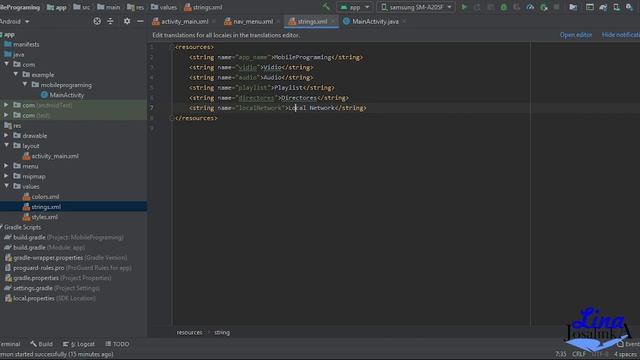Image resolution: width=640 pixels, height=360 pixels.
Task: Click the CRLF line separator in status bar
Action: [x=579, y=354]
